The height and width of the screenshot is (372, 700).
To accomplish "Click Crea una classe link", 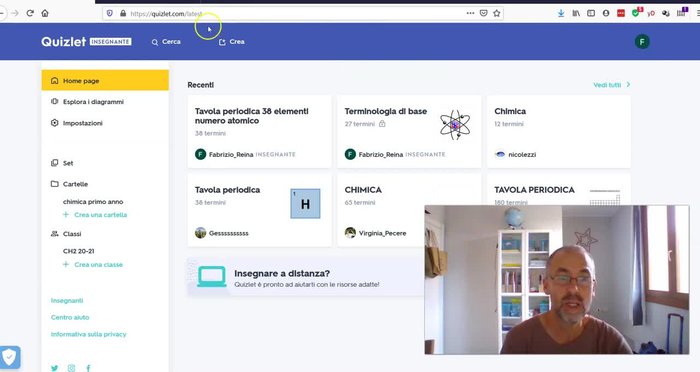I will click(x=98, y=265).
